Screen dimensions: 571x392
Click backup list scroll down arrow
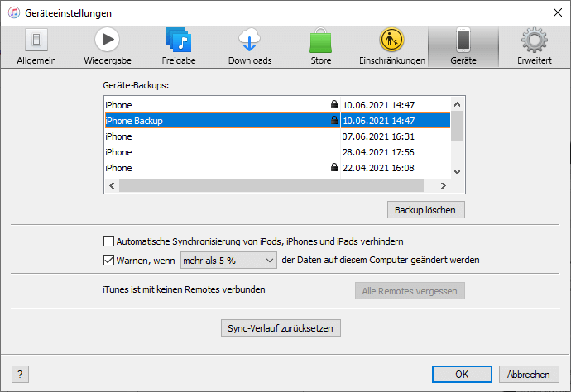tap(458, 171)
